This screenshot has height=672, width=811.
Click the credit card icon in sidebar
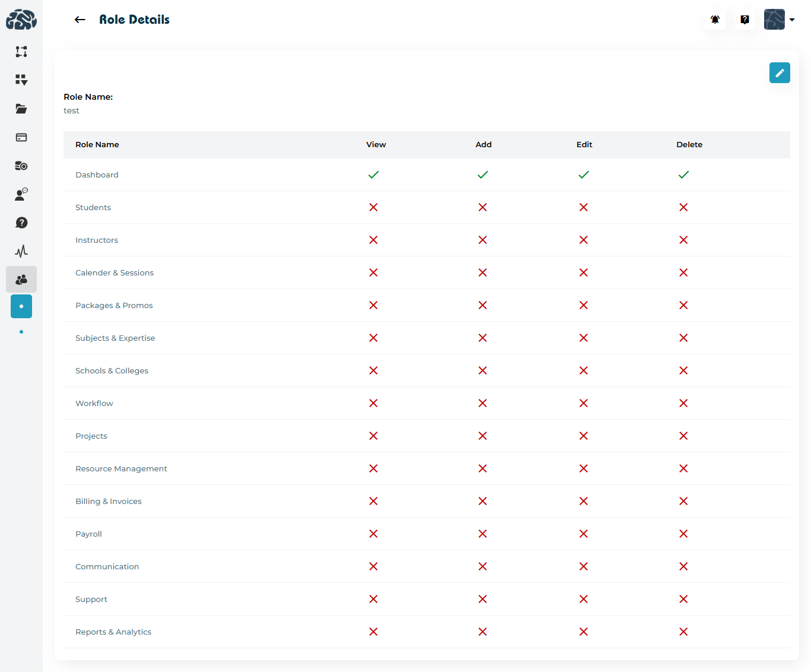pyautogui.click(x=21, y=137)
